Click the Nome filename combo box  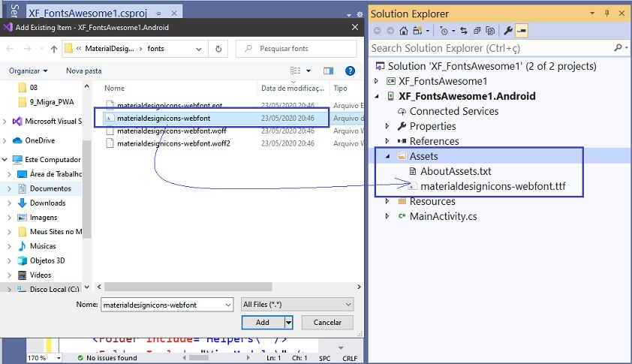pyautogui.click(x=167, y=305)
